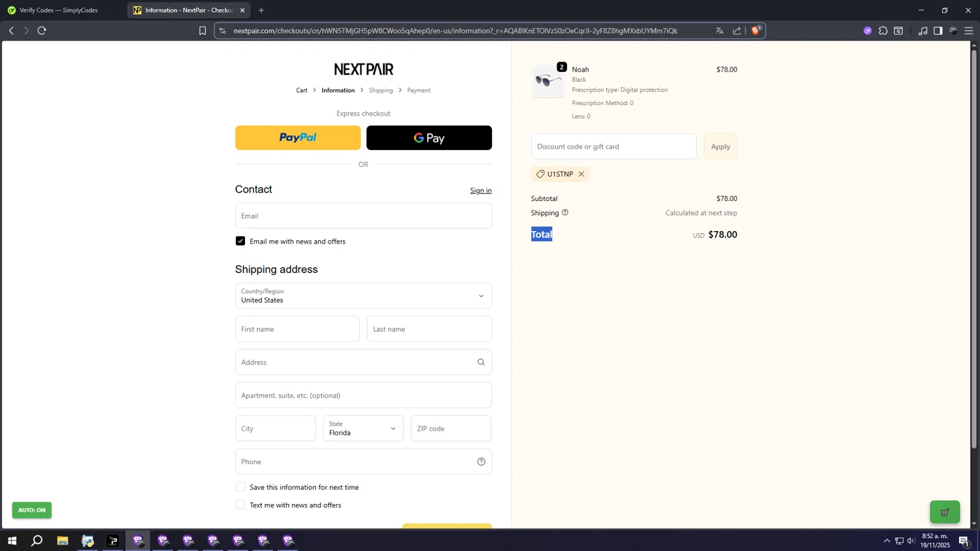Focus the Email input field
The height and width of the screenshot is (551, 980).
[363, 215]
